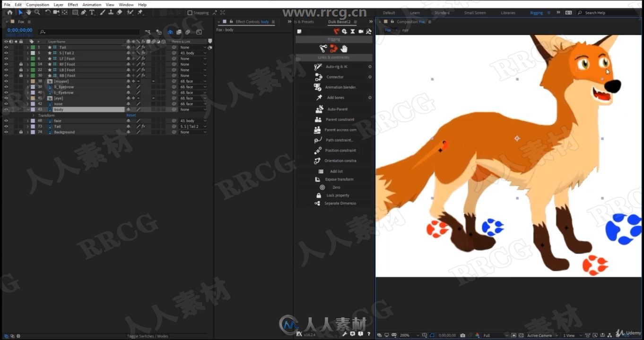
Task: Open the Duik Rigging panel icon
Action: pyautogui.click(x=337, y=32)
